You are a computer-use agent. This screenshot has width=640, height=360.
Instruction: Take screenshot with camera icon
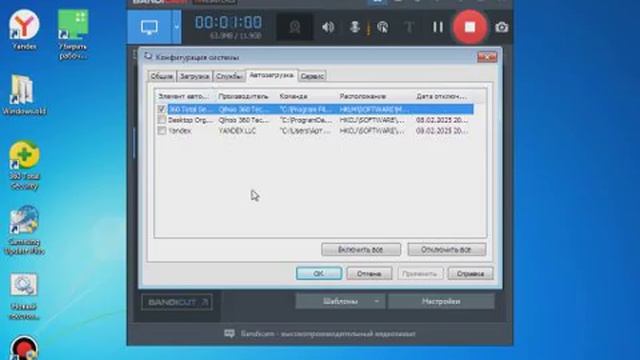(x=502, y=27)
